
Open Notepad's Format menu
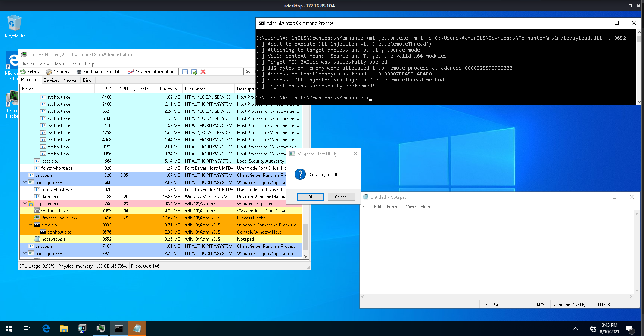coord(394,207)
